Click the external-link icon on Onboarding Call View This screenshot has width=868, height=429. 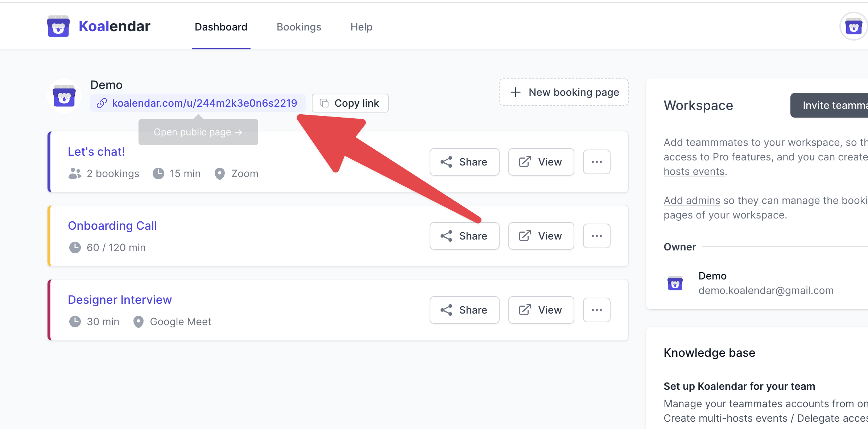click(x=525, y=236)
